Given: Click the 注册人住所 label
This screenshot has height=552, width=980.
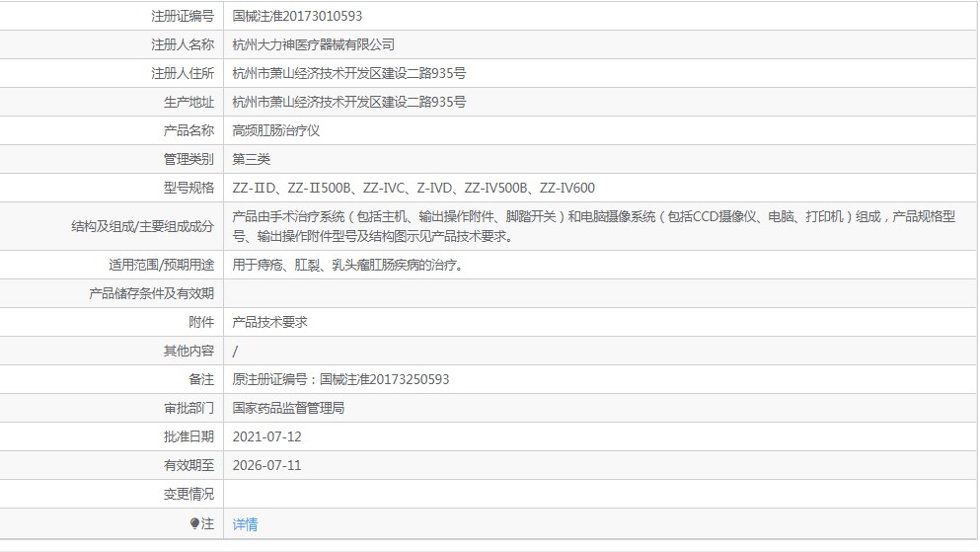Looking at the screenshot, I should (183, 73).
